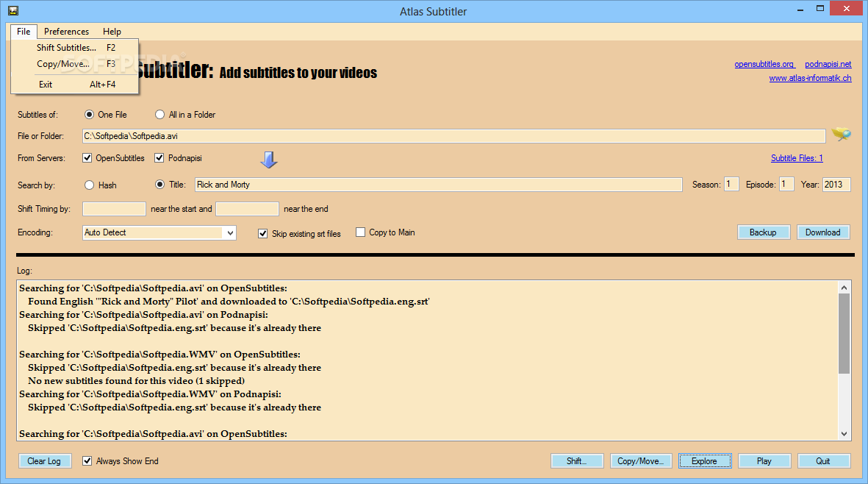The width and height of the screenshot is (868, 484).
Task: Visit the www.atlas-informatik.ch link
Action: [x=811, y=78]
